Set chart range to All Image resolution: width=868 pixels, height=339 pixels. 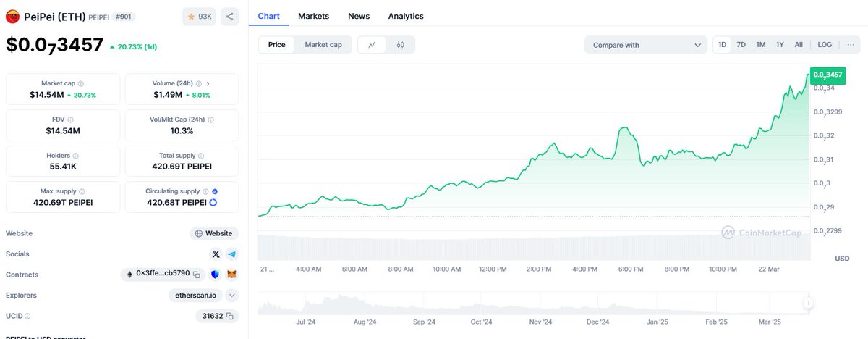pyautogui.click(x=799, y=45)
